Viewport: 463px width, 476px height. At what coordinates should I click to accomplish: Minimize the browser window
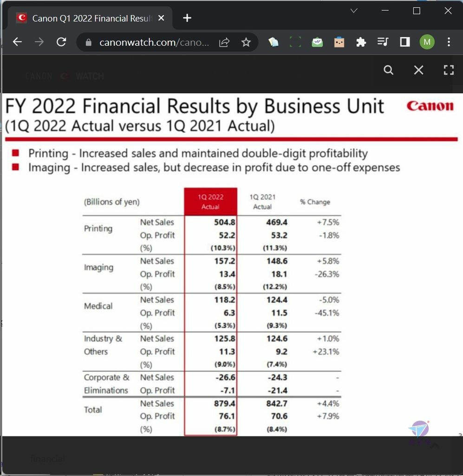(385, 11)
